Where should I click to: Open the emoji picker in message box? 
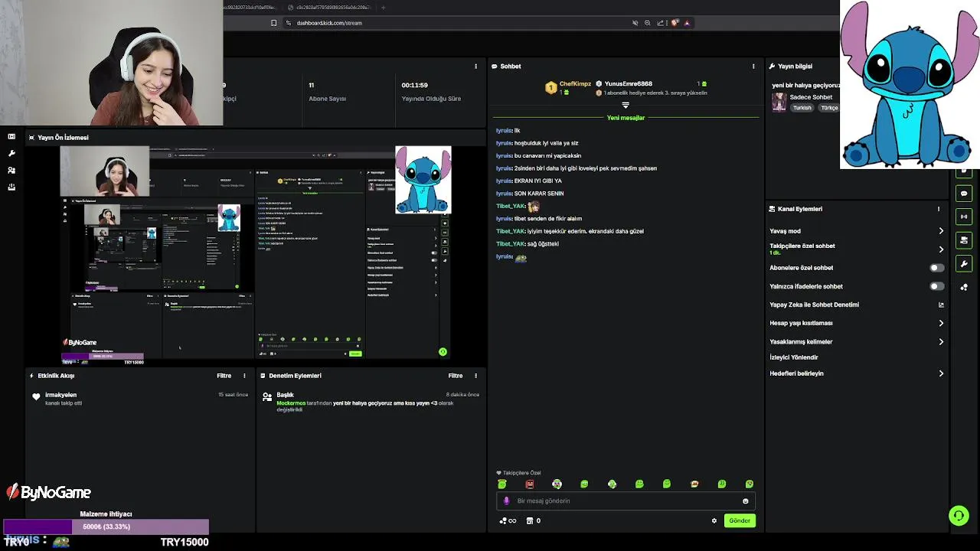point(746,501)
